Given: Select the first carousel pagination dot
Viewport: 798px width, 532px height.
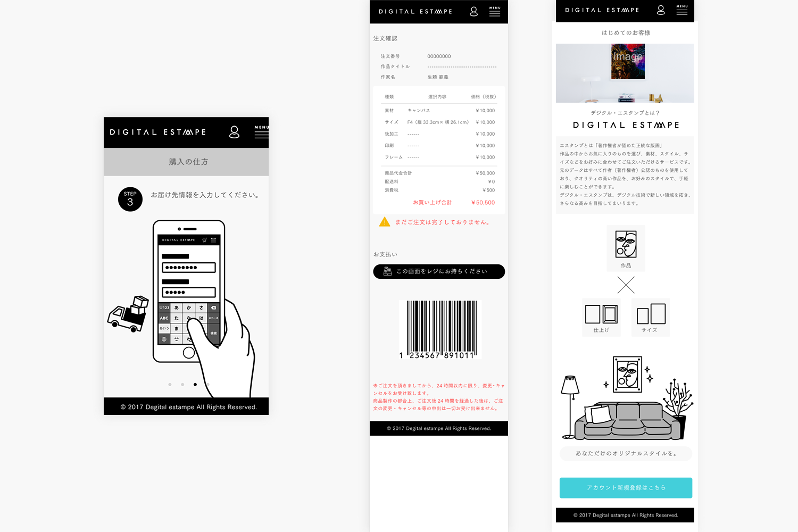Looking at the screenshot, I should coord(170,384).
